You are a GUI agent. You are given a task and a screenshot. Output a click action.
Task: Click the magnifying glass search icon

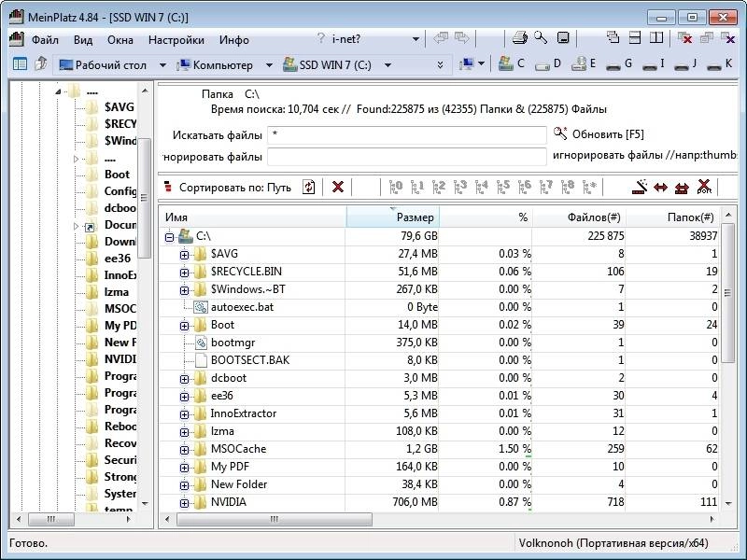pyautogui.click(x=541, y=37)
